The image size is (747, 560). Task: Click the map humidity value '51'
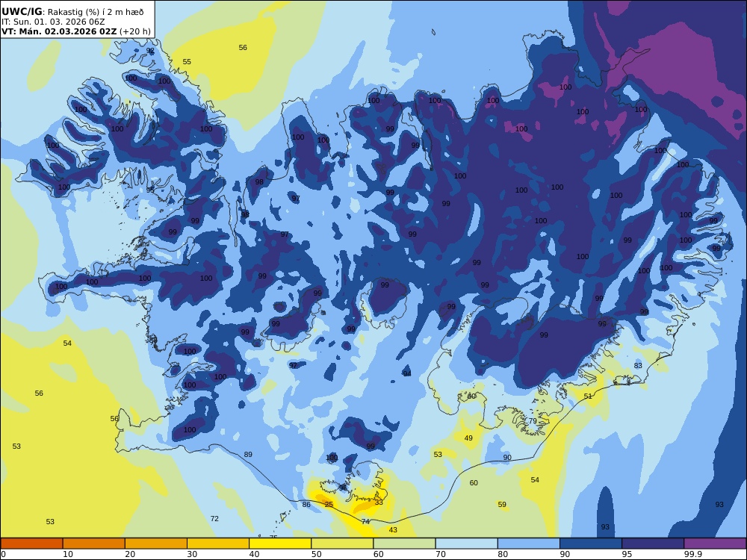point(588,396)
